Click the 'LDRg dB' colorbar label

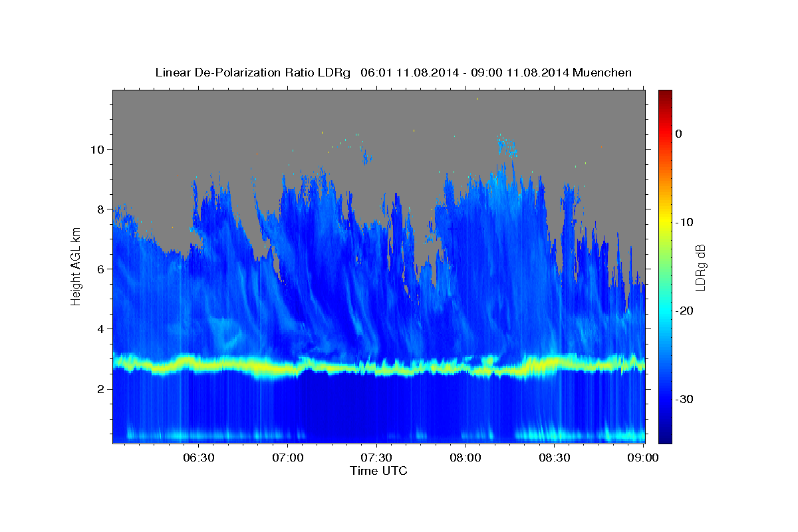point(700,266)
